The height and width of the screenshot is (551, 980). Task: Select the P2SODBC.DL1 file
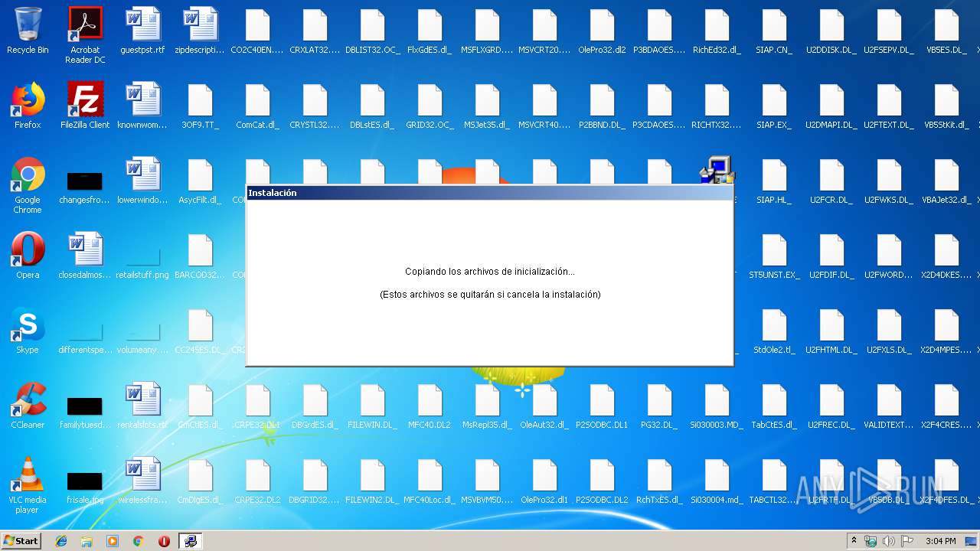(x=602, y=406)
